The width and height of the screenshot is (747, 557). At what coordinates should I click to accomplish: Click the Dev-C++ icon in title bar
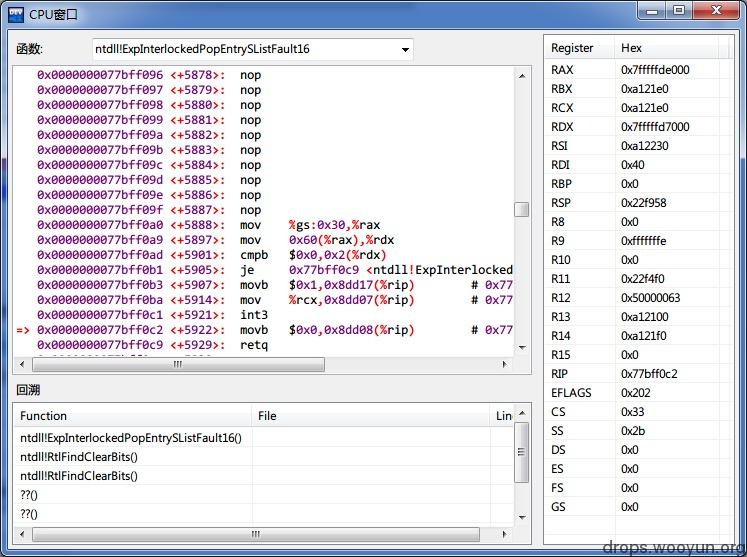(16, 14)
